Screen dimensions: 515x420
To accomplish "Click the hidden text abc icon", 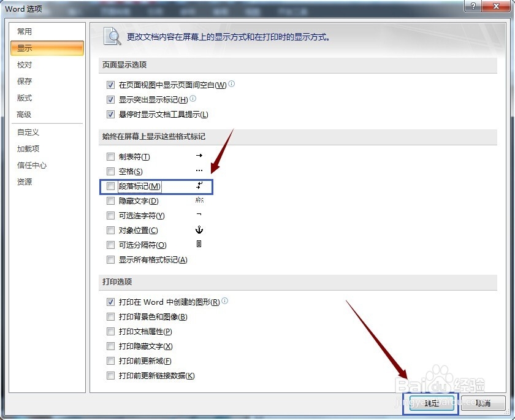I will [199, 200].
